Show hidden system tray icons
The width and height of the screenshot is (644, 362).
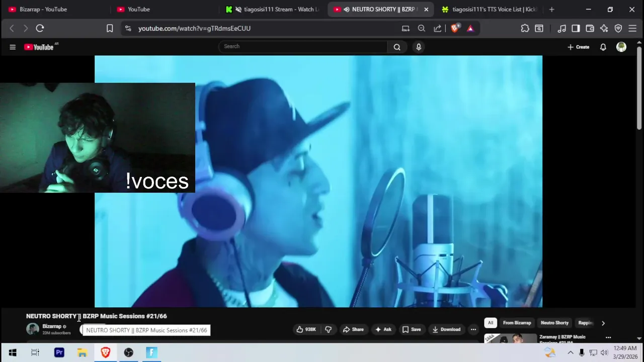(x=570, y=352)
